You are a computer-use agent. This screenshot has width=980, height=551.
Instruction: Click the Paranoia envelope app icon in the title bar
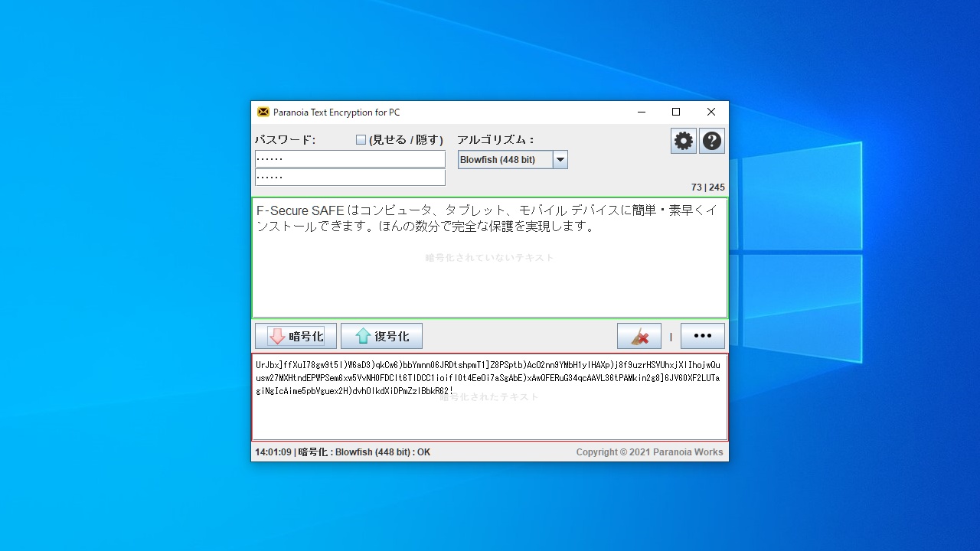point(263,112)
